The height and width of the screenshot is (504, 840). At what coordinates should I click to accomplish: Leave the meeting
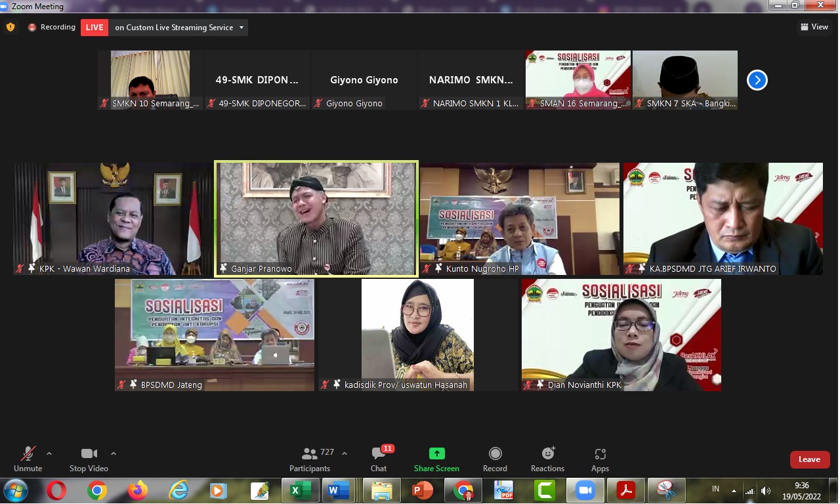coord(809,459)
